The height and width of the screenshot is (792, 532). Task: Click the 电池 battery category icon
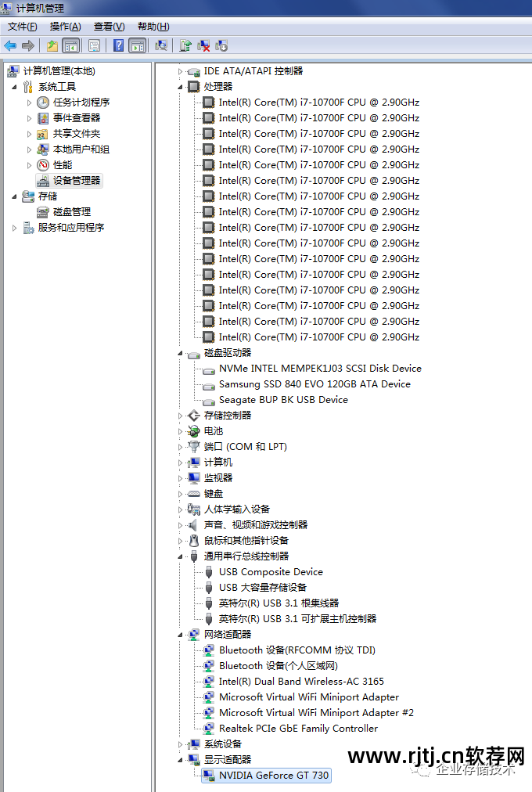(194, 431)
